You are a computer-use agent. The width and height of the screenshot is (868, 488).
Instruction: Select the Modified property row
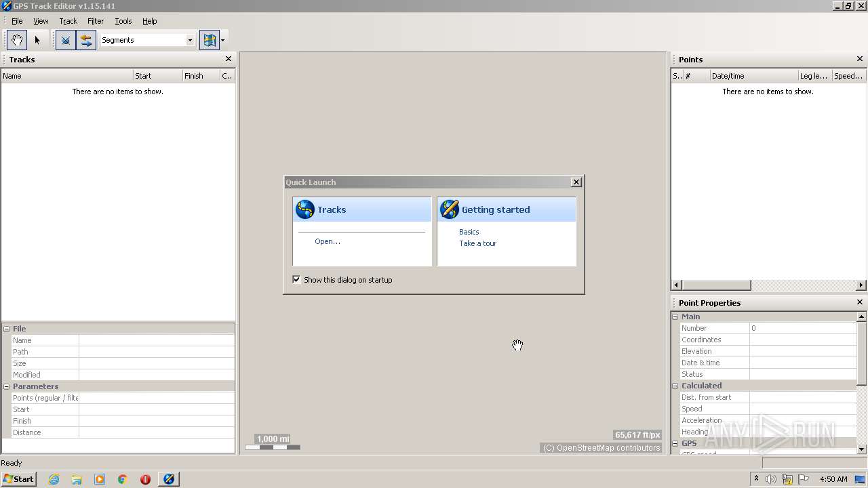(x=123, y=375)
